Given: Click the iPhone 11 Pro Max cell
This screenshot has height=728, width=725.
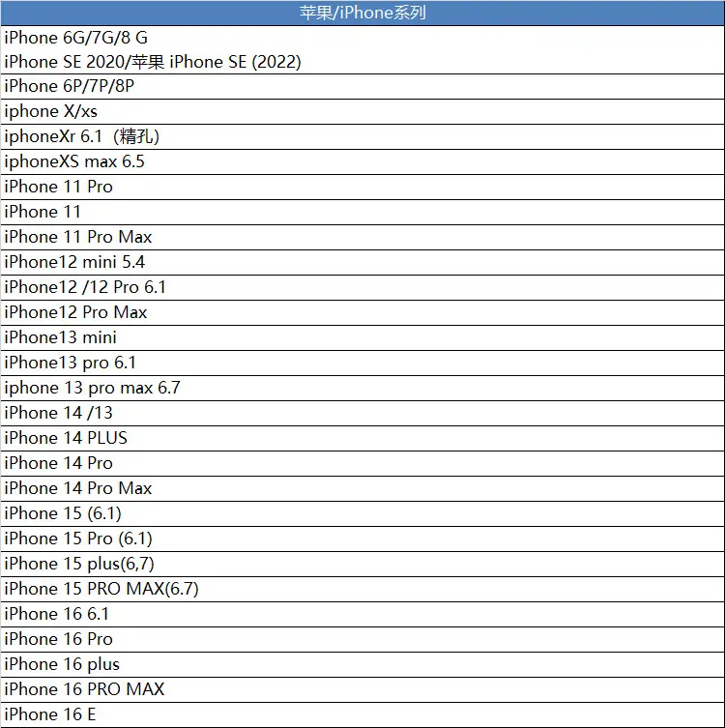Looking at the screenshot, I should coord(362,237).
